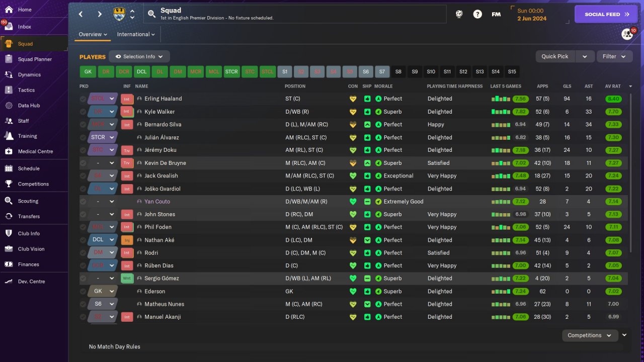Click the Quick Pick button

pos(555,57)
